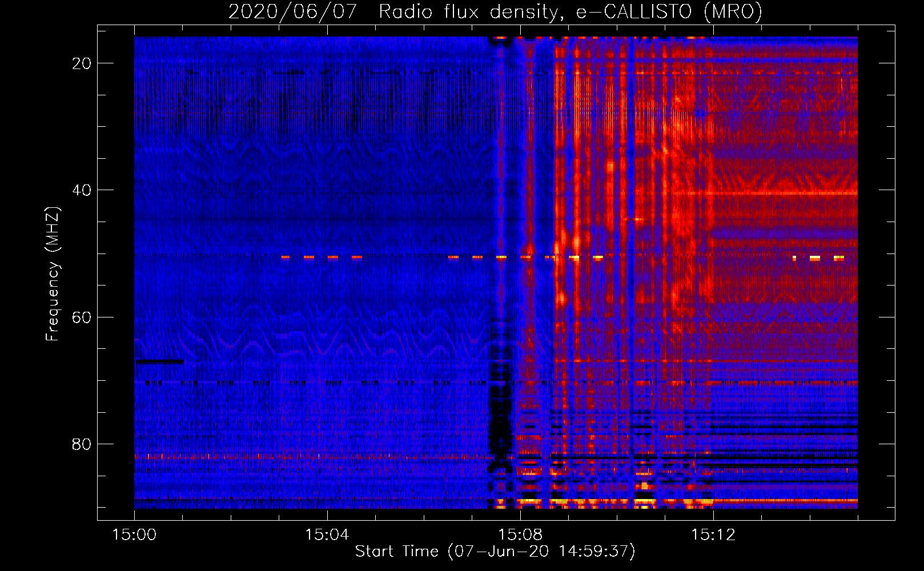Click the 'Start Time (07-Jun-20 14:59:37)' label
Viewport: 924px width, 571px height.
coord(495,552)
